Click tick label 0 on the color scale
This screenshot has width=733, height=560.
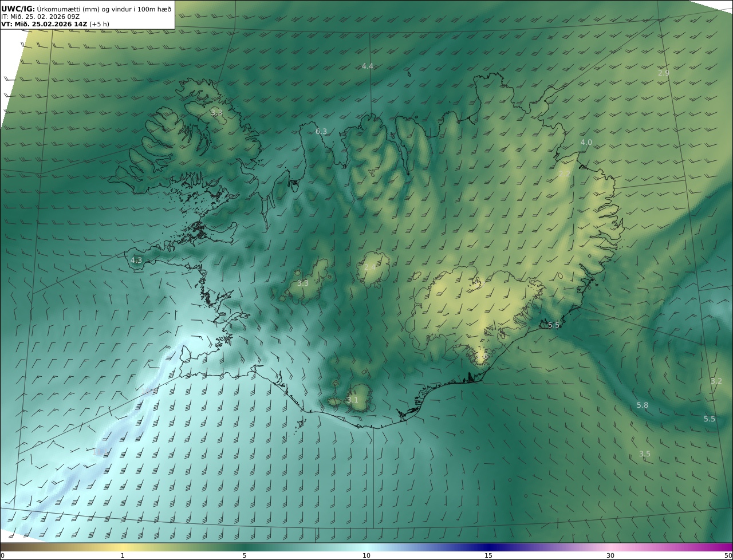[x=2, y=555]
